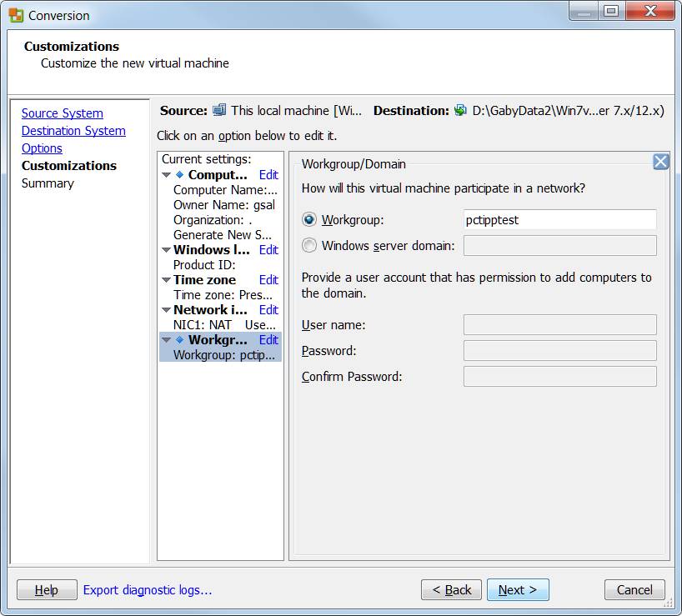Viewport: 682px width, 616px height.
Task: Close the Workgroup/Domain panel with X icon
Action: (x=660, y=162)
